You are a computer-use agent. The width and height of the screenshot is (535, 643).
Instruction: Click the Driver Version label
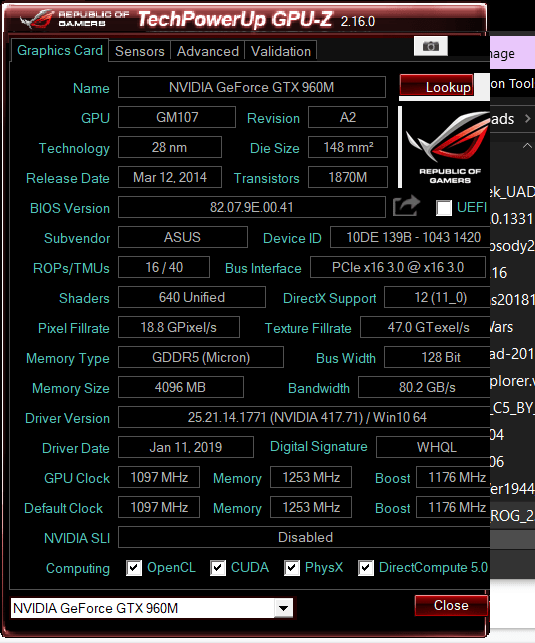pyautogui.click(x=67, y=418)
